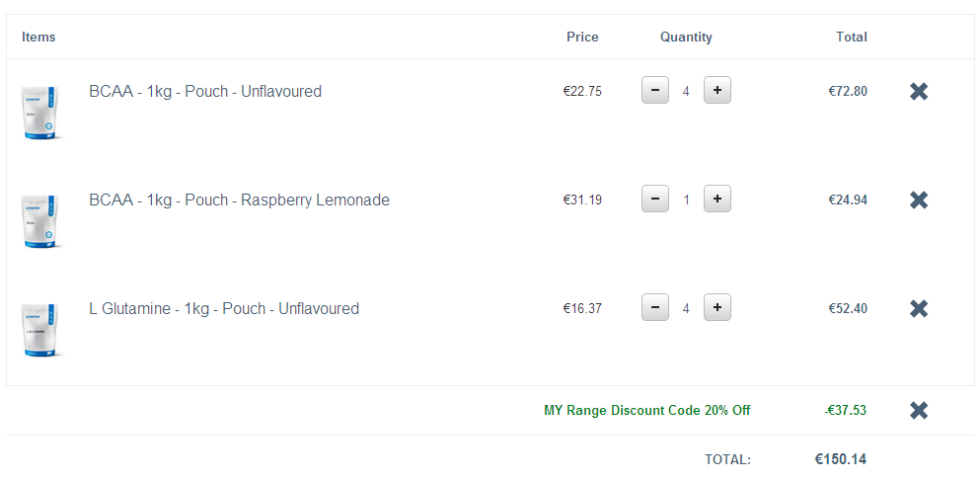This screenshot has width=980, height=481.
Task: Remove BCAA Unflavoured from the basket
Action: point(919,92)
